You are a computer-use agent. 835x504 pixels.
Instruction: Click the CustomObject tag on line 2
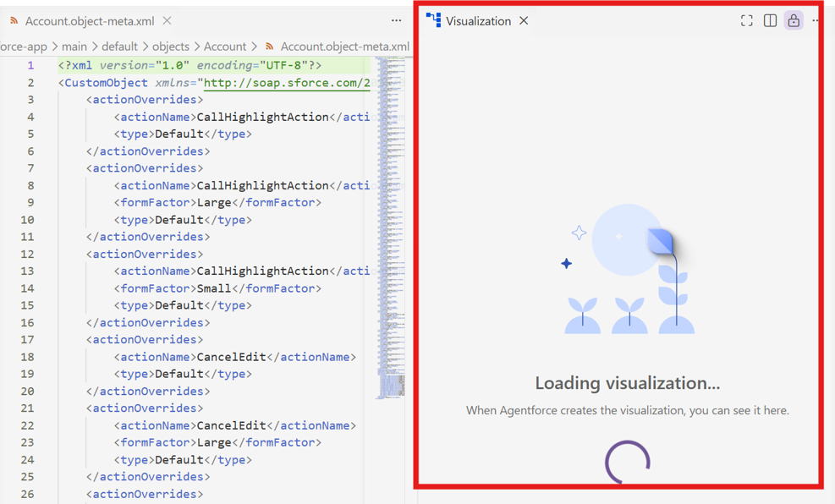106,83
